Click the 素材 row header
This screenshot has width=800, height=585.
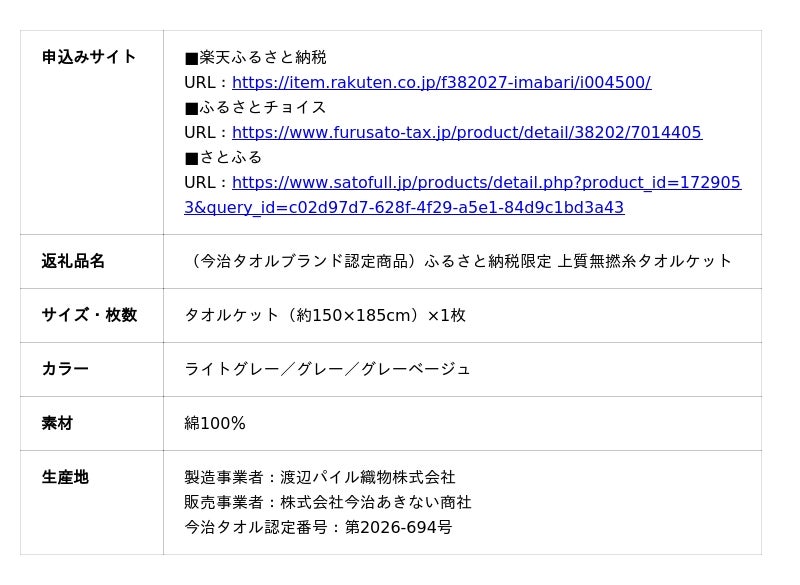point(57,423)
